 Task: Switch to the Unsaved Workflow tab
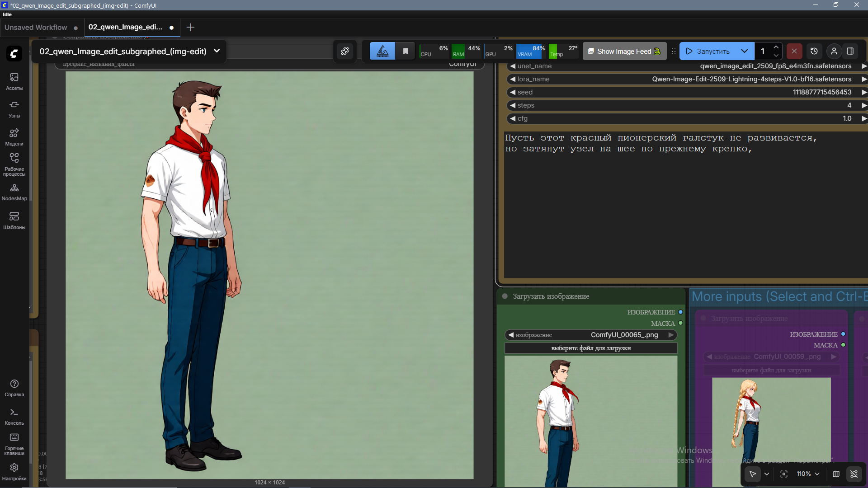[x=36, y=27]
